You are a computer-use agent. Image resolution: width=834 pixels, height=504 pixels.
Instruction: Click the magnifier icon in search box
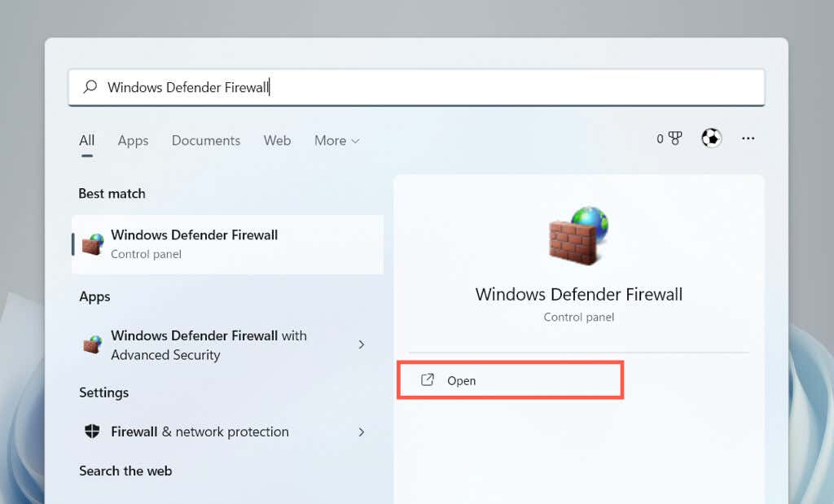90,86
